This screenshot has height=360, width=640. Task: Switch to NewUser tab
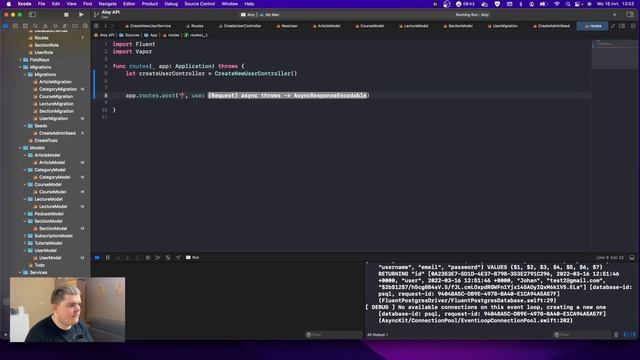click(x=287, y=26)
